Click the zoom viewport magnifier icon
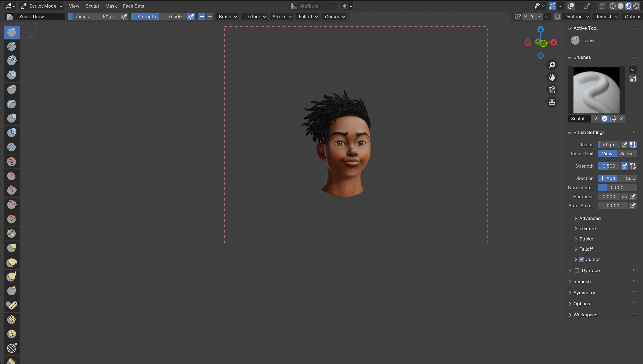This screenshot has width=643, height=364. click(x=552, y=65)
